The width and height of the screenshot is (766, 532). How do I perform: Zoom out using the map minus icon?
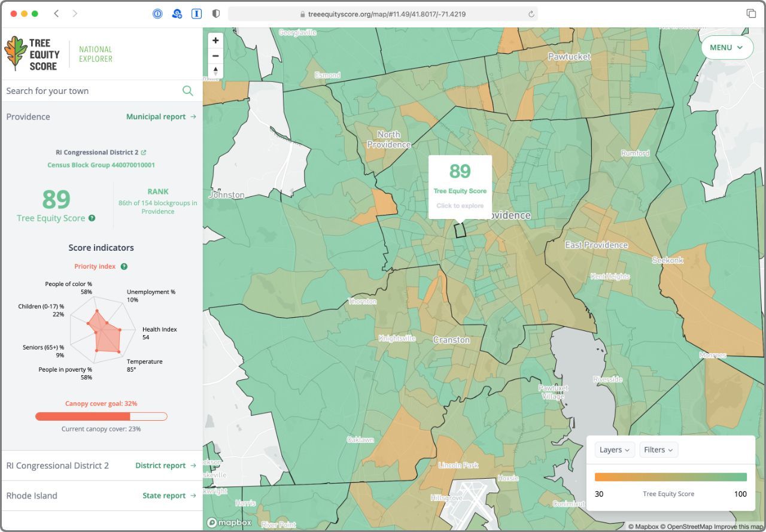point(215,56)
